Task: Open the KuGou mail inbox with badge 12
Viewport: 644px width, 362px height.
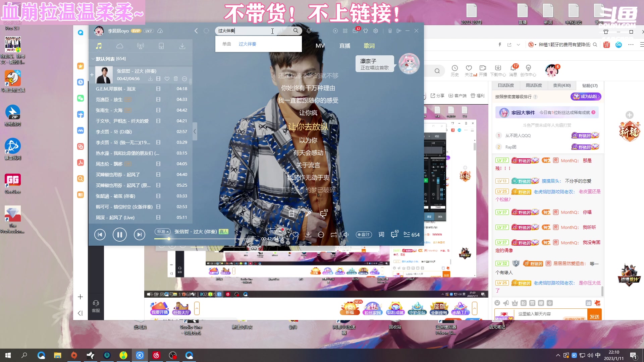Action: [356, 31]
